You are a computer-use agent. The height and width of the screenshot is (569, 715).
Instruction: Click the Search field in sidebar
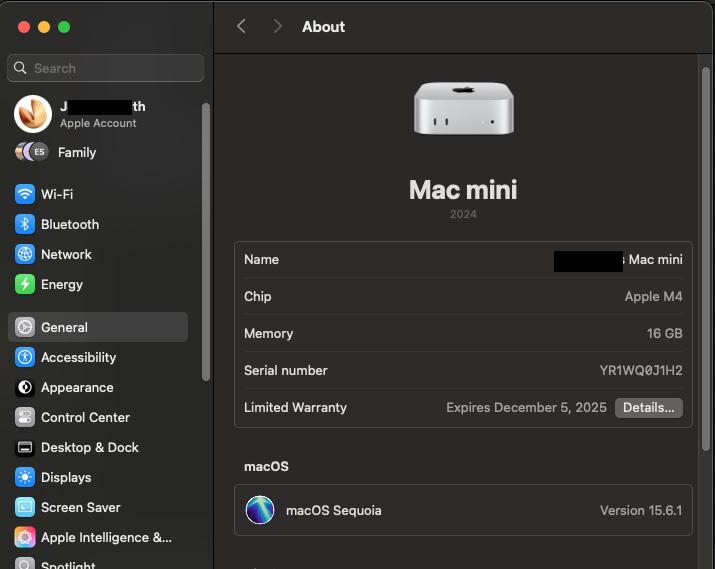point(105,68)
